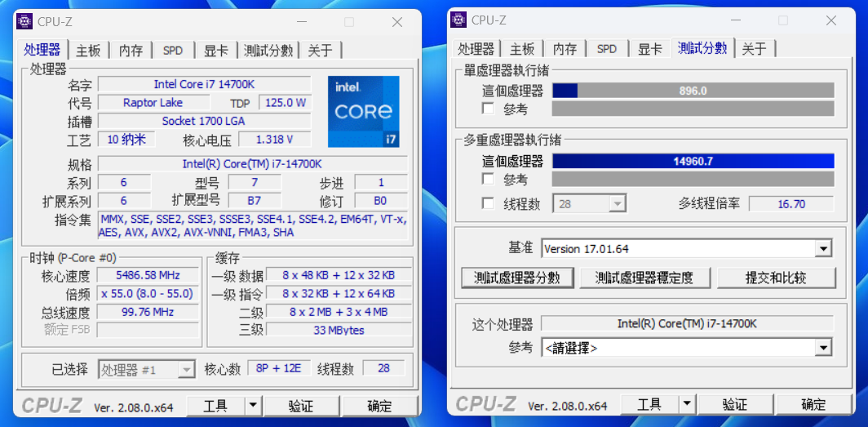Open 工具 dropdown arrow in right window
The height and width of the screenshot is (427, 868).
point(687,405)
